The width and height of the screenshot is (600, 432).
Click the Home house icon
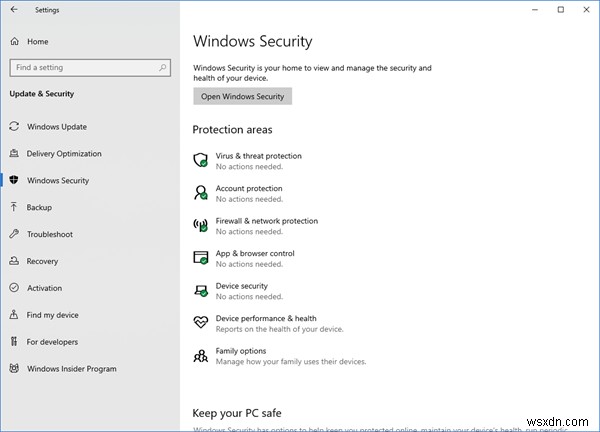point(15,41)
